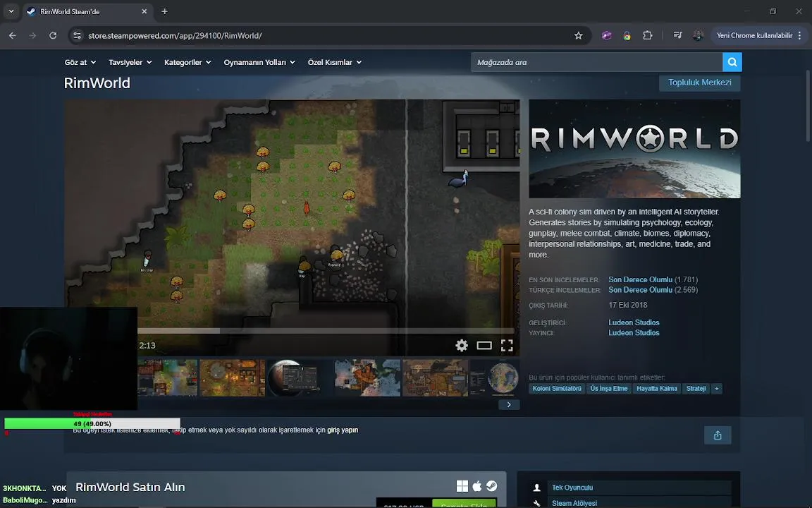Select the colony map screenshot thumbnail

click(167, 378)
